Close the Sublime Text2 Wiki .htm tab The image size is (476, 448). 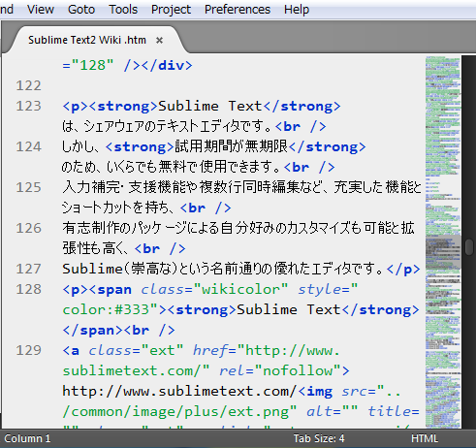[x=159, y=41]
